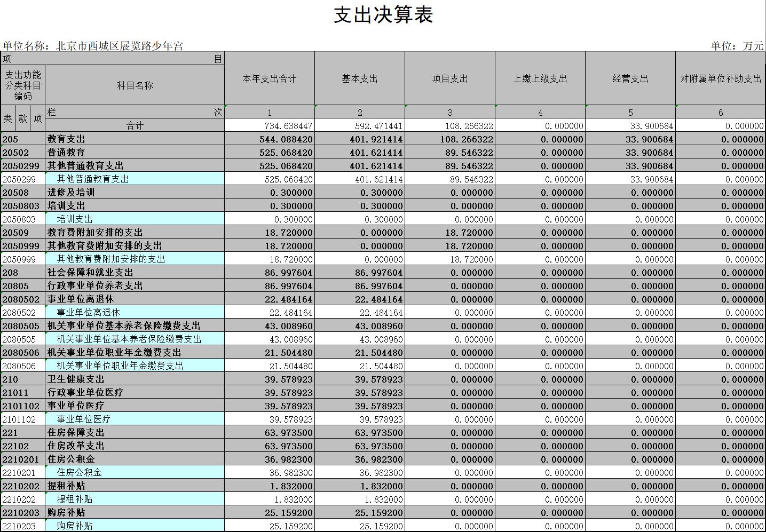Viewport: 766px width, 532px height.
Task: Click the 科目名称 header cell
Action: 135,85
